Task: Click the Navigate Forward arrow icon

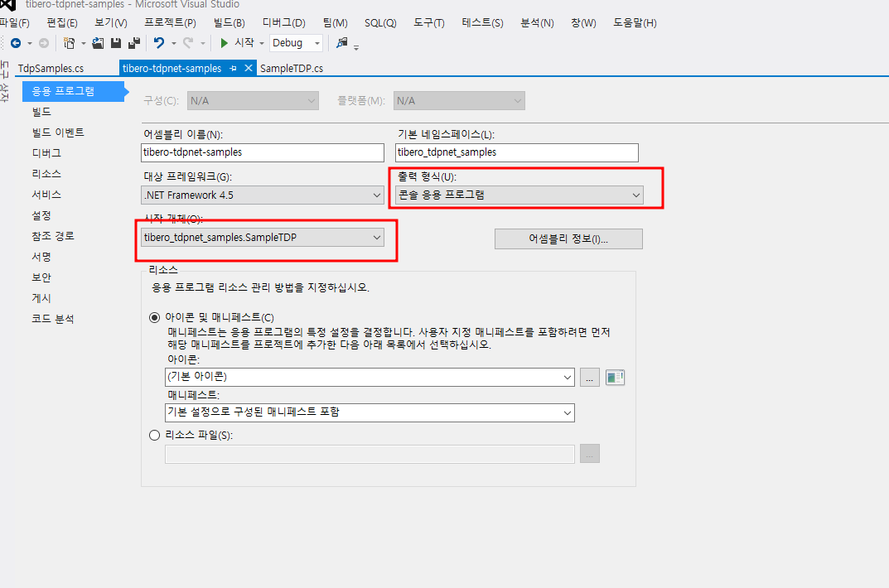Action: click(44, 43)
